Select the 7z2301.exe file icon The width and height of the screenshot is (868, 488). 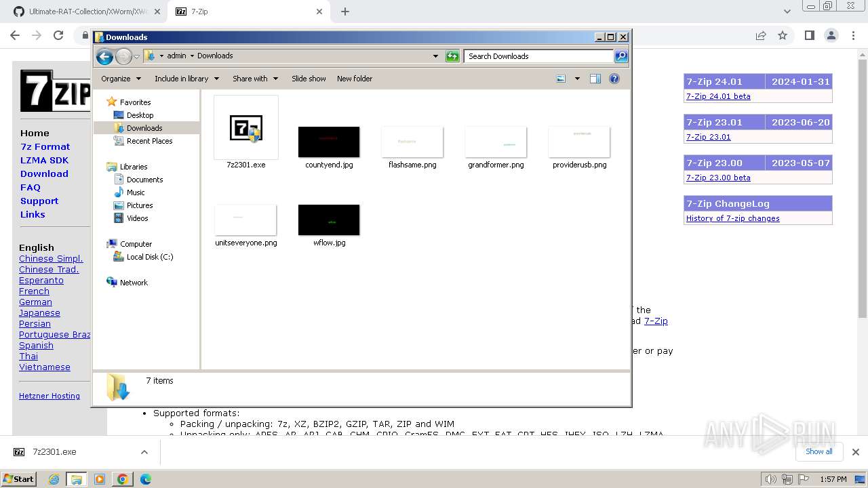click(245, 127)
